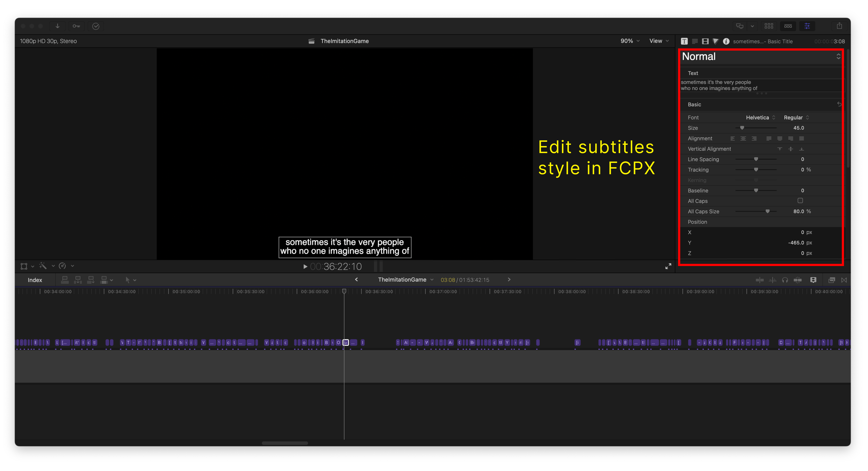Open the timeline Index panel
The image size is (868, 471).
(35, 280)
